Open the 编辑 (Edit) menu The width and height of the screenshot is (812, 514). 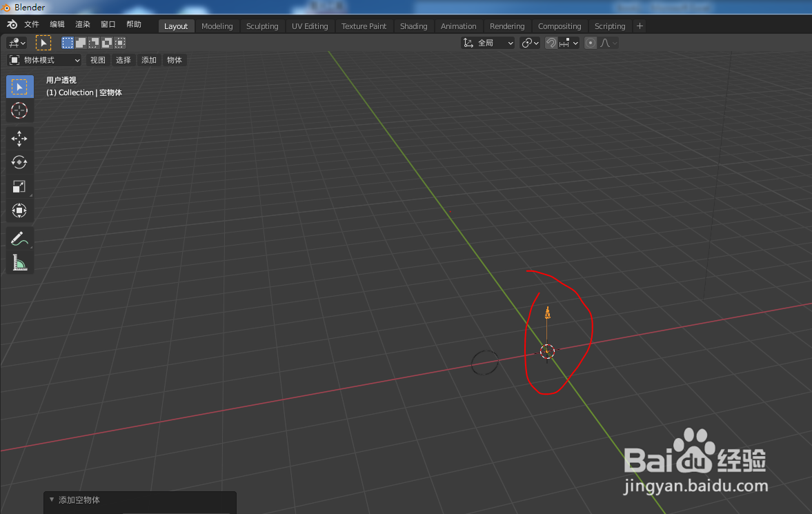coord(57,24)
